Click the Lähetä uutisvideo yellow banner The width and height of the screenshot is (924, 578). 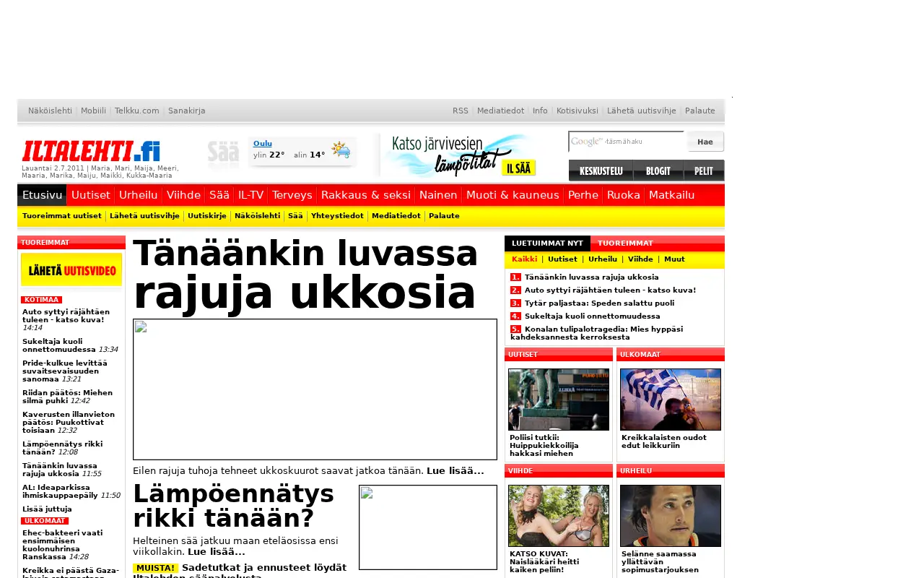[x=71, y=269]
